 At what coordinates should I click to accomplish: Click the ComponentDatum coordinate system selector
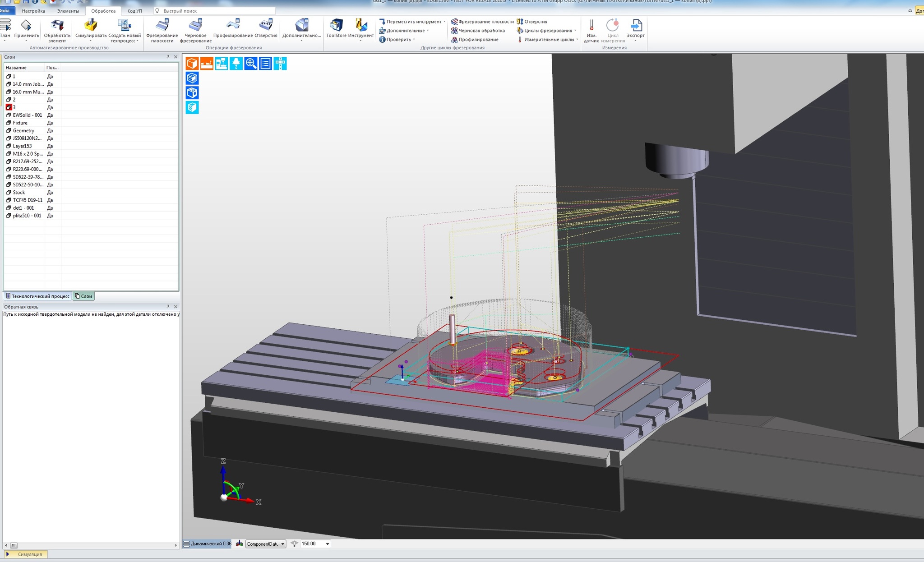(x=265, y=543)
